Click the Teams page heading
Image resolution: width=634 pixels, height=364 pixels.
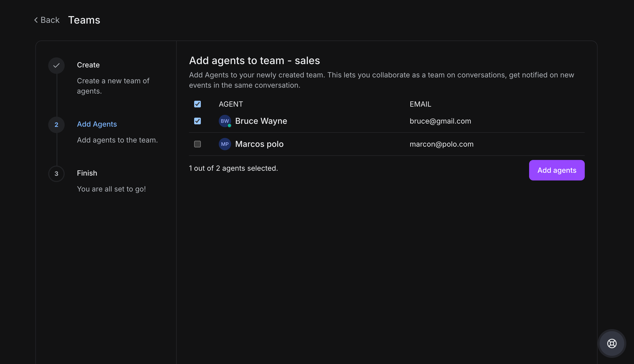84,20
